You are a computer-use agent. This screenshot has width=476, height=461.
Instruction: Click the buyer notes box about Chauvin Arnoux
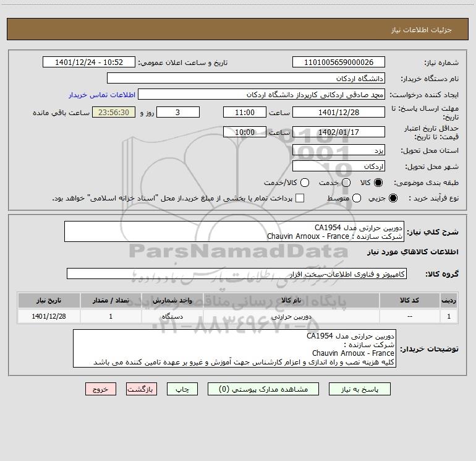(234, 348)
